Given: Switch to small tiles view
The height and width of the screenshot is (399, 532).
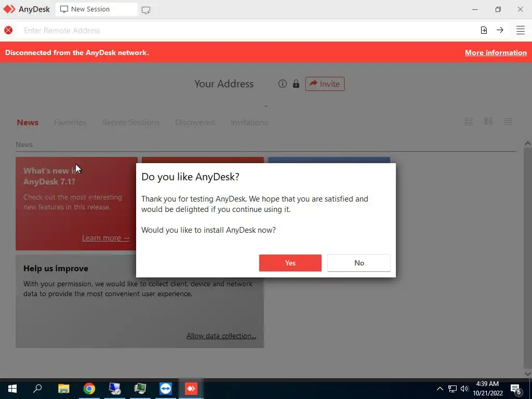Looking at the screenshot, I should tap(488, 122).
